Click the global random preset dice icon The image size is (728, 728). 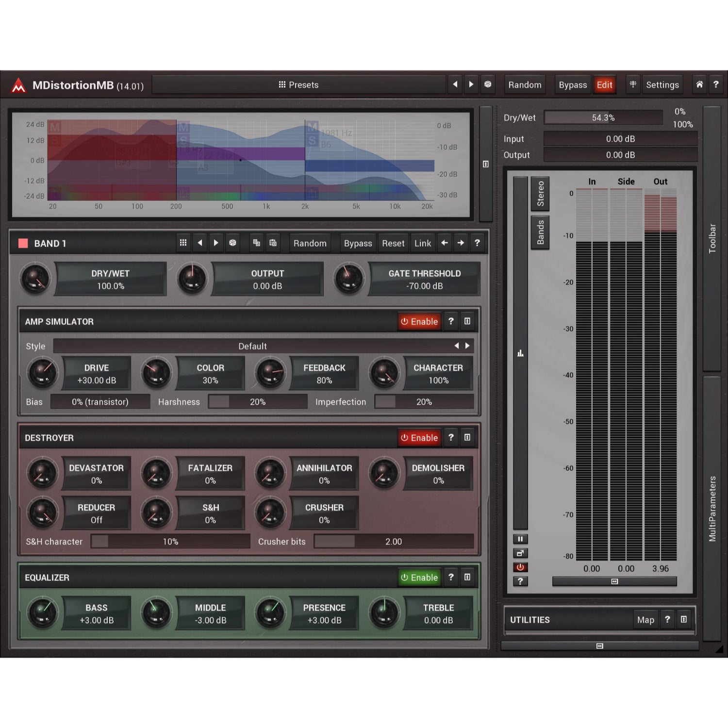(488, 84)
